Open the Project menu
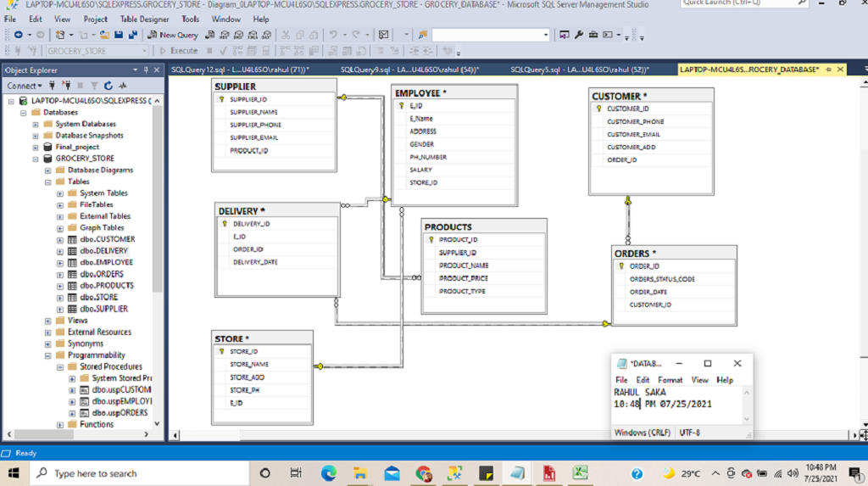The width and height of the screenshot is (868, 486). [x=95, y=19]
